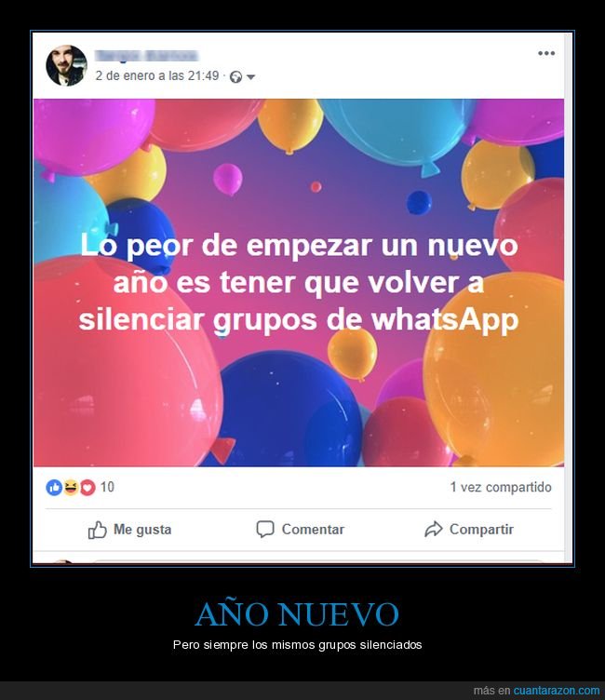Viewport: 605px width, 700px height.
Task: Select the Comentar button text
Action: coord(313,530)
